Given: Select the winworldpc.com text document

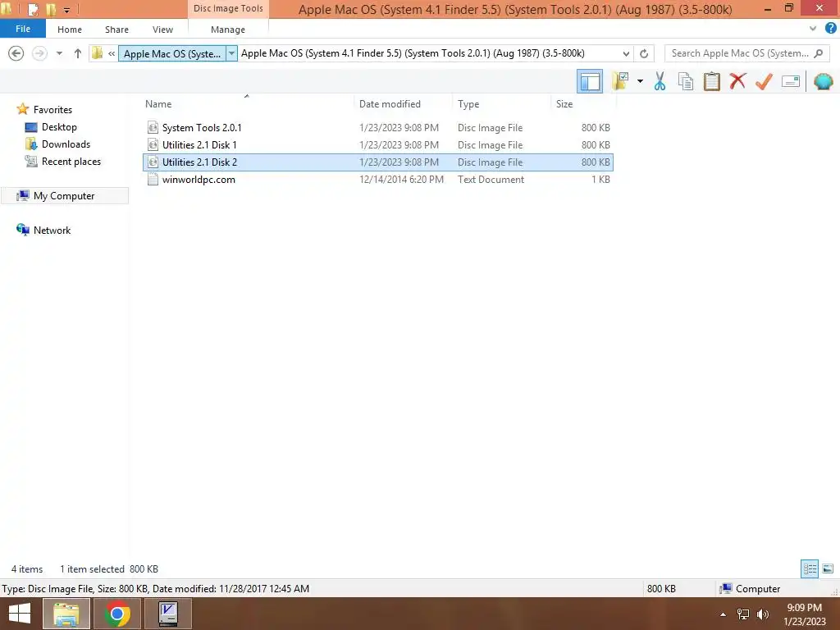Looking at the screenshot, I should 377,180.
